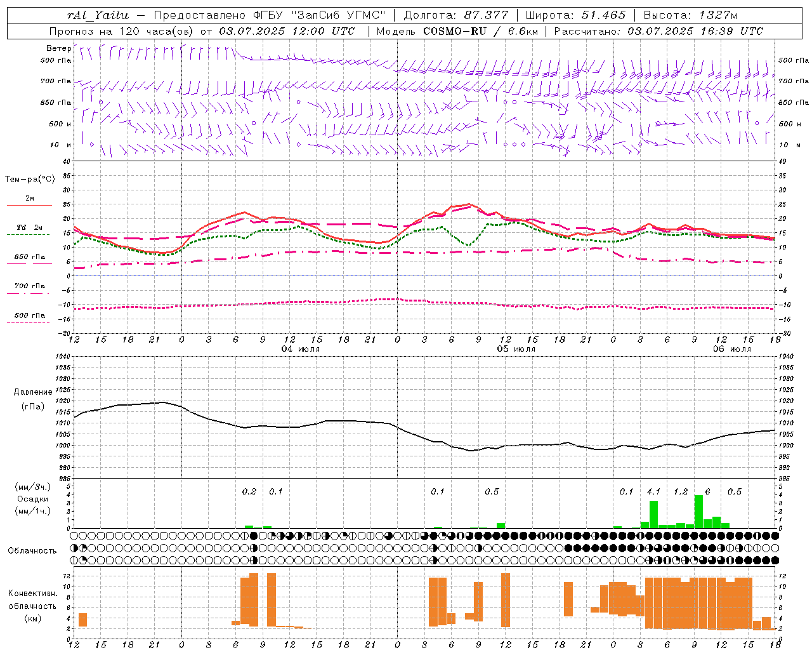
Task: Click the 04 июля date label
Action: click(x=301, y=349)
